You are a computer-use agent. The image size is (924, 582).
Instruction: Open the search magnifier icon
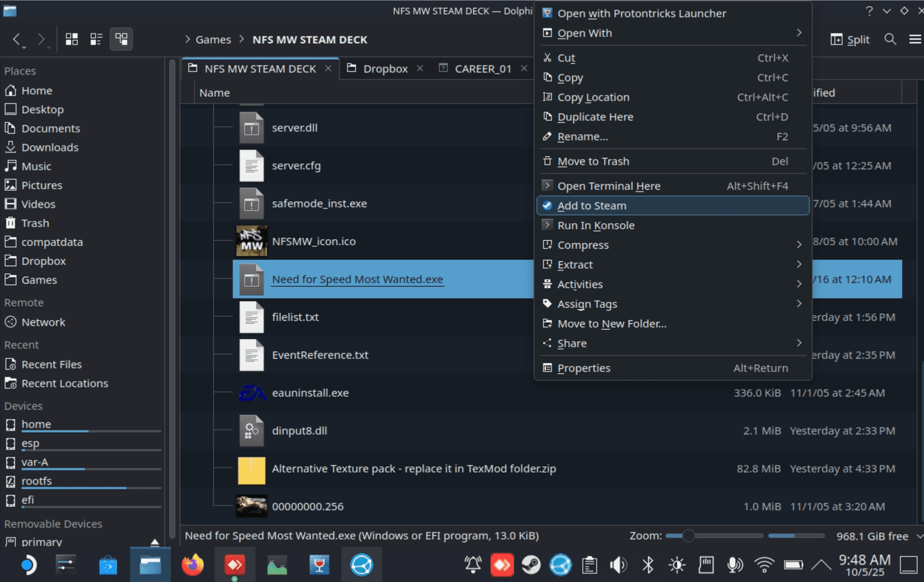coord(890,39)
